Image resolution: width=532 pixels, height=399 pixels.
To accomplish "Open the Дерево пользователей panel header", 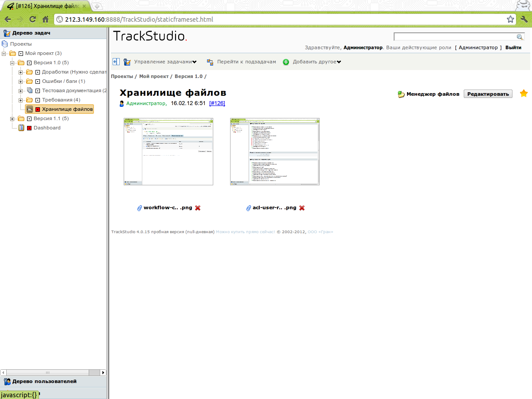I will tap(54, 381).
